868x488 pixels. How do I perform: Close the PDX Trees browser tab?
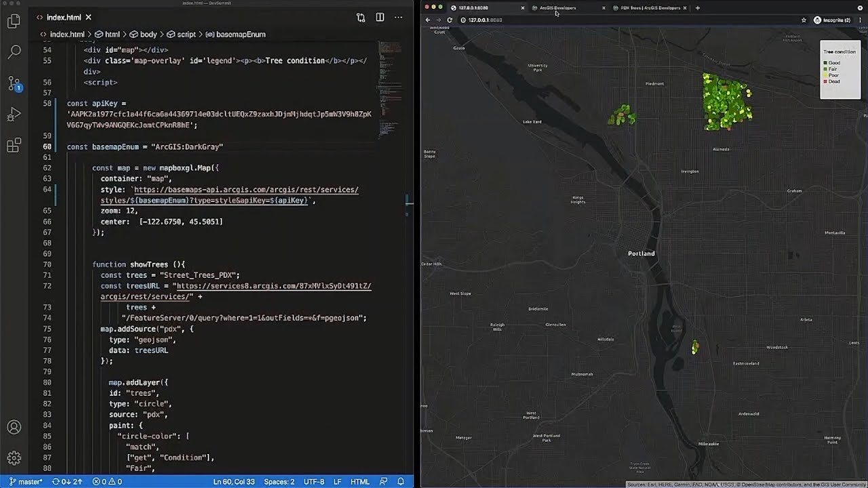(686, 8)
